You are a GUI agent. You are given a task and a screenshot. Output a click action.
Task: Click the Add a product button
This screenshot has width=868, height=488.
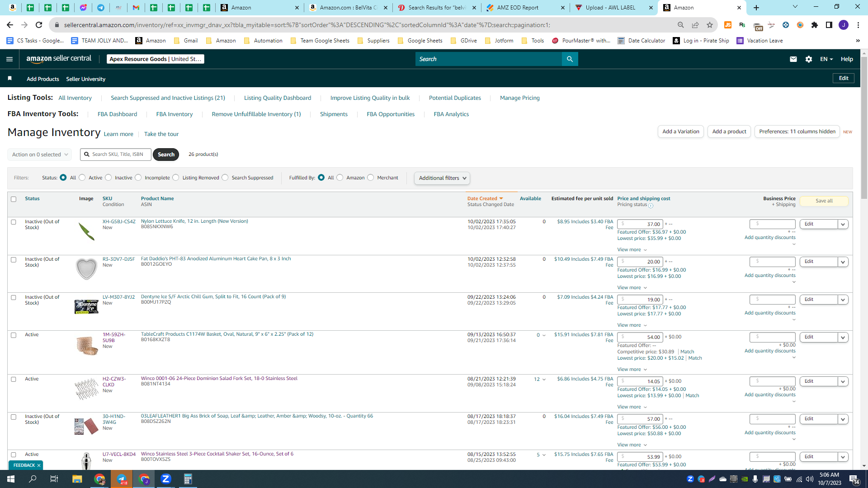point(729,131)
